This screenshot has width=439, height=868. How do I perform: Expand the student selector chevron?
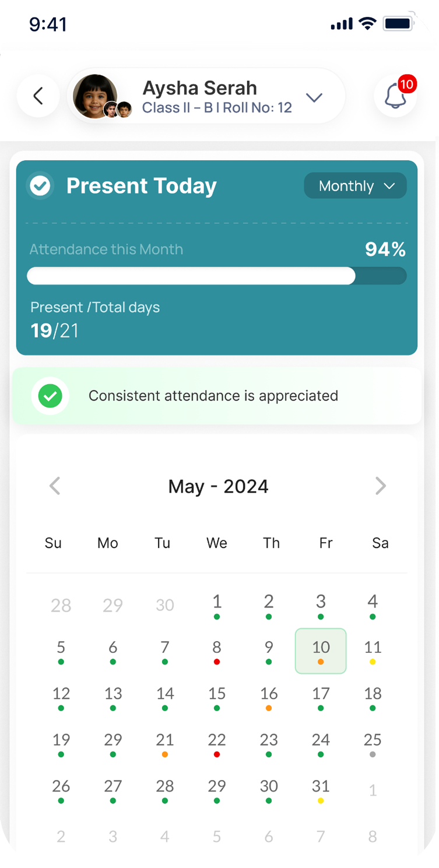[314, 97]
